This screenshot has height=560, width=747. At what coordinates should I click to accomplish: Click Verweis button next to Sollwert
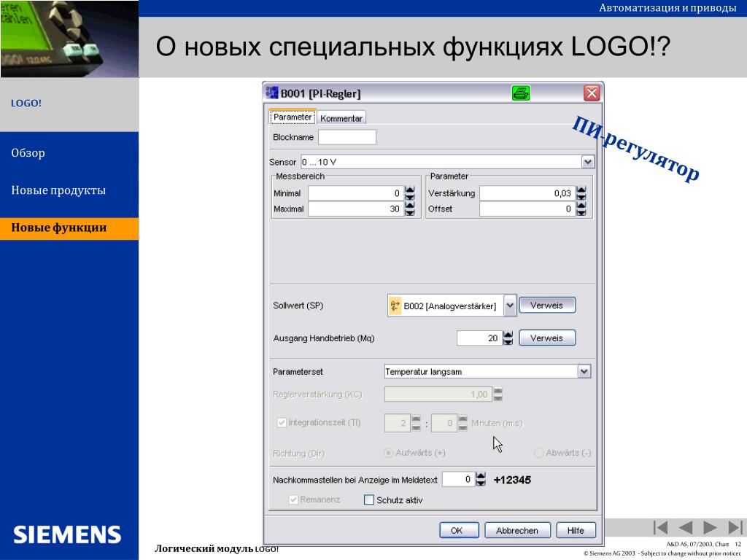[547, 306]
